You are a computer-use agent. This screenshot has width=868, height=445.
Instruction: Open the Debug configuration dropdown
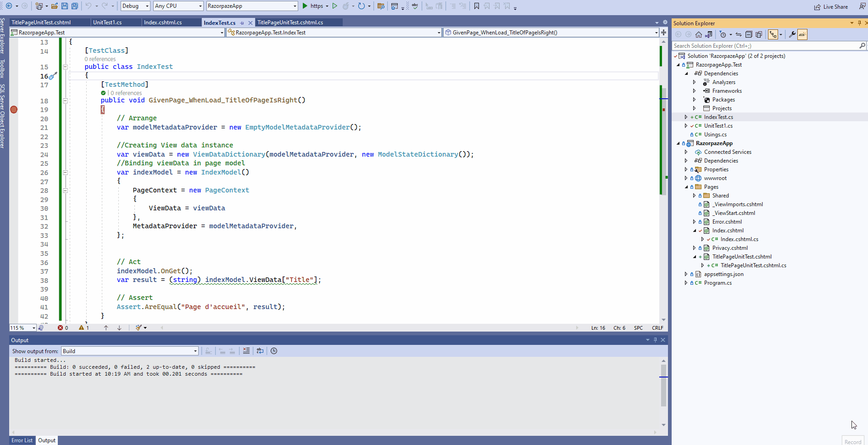click(x=135, y=6)
